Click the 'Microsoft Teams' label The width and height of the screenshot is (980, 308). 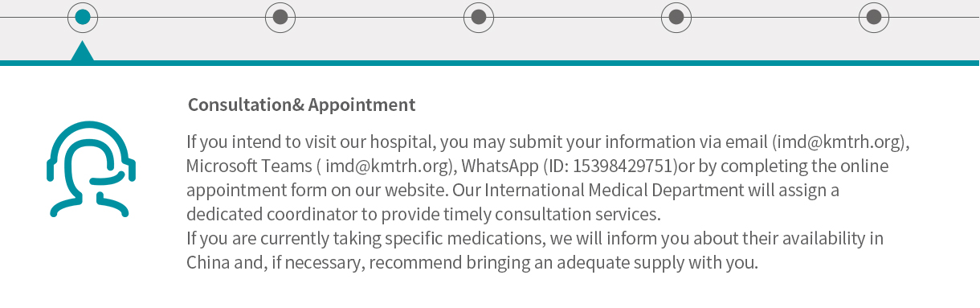click(x=249, y=166)
